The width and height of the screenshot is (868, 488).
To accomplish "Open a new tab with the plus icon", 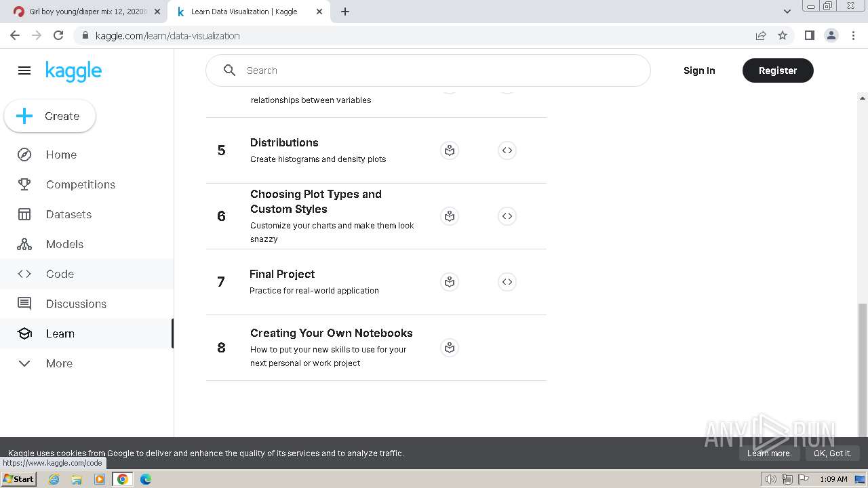I will 345,12.
